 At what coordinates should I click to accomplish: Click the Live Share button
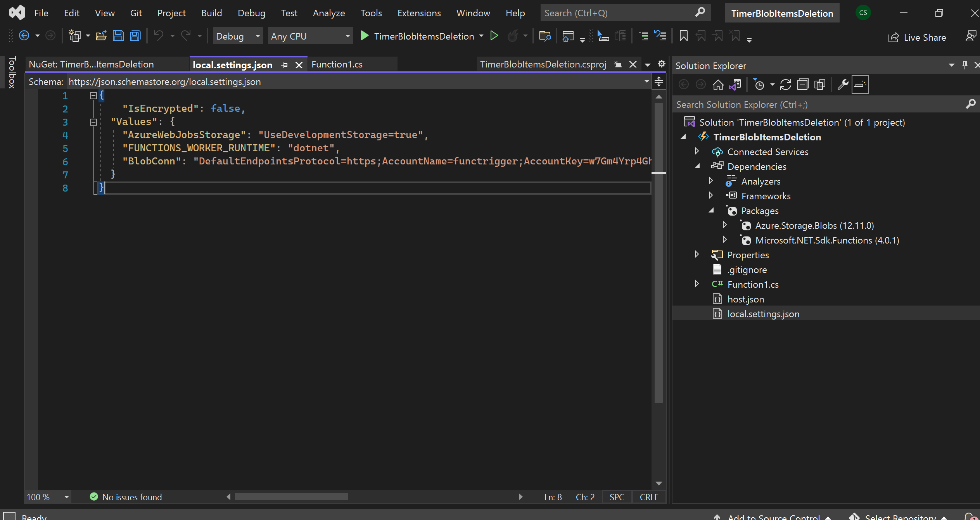[917, 37]
